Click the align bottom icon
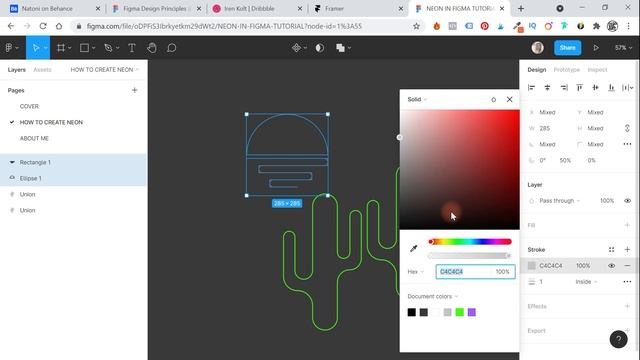Screen dimensions: 640x360 click(x=611, y=87)
